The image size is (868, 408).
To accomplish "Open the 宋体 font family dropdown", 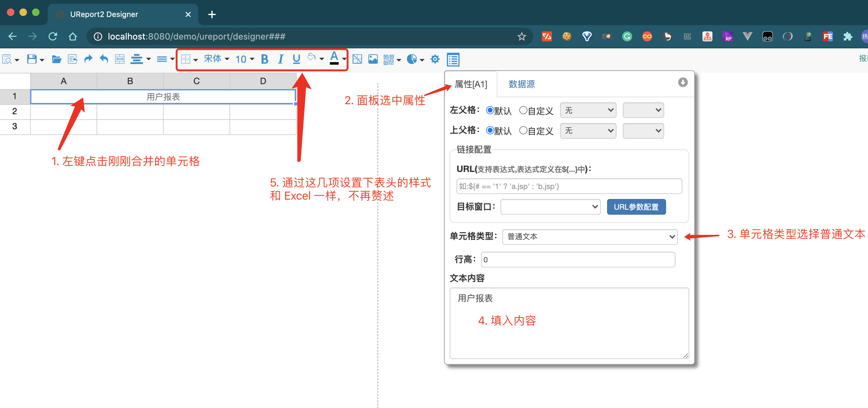I will [217, 59].
